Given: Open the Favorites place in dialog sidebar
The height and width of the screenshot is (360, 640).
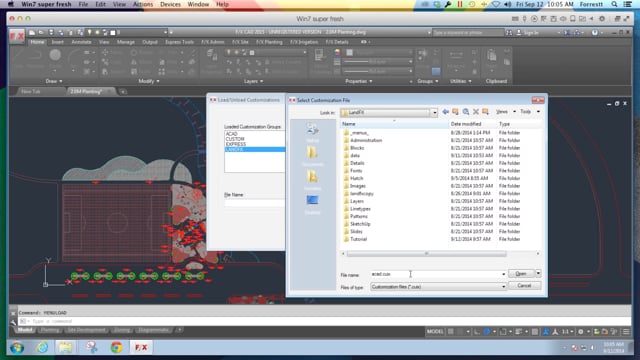Looking at the screenshot, I should (312, 180).
